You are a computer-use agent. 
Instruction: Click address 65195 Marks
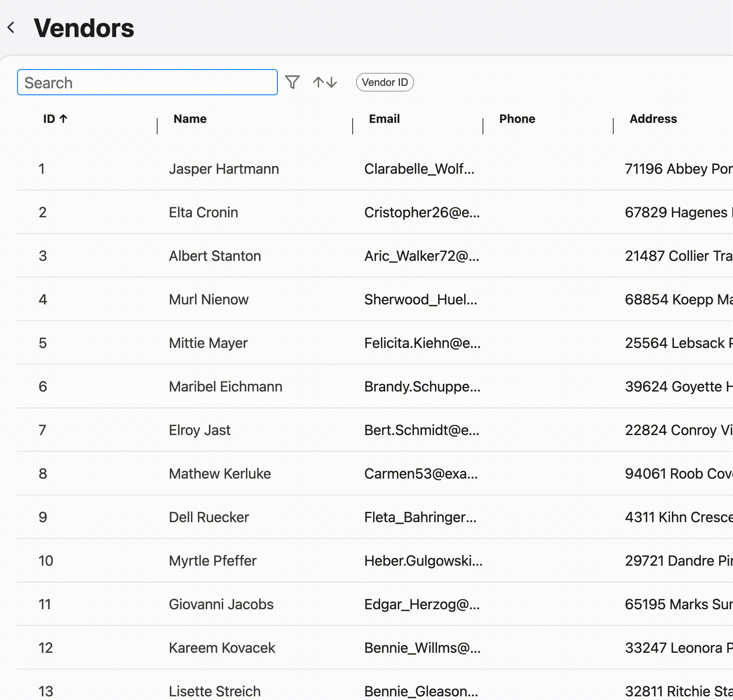point(679,604)
